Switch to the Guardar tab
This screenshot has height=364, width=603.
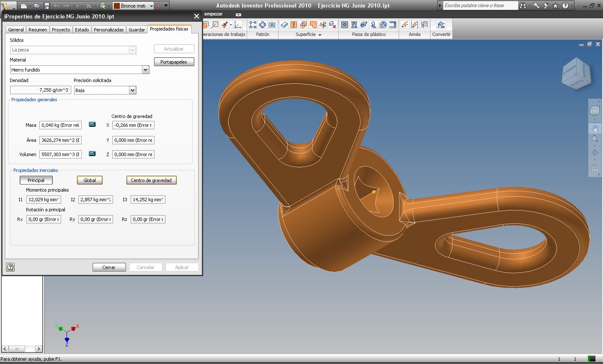(x=137, y=30)
